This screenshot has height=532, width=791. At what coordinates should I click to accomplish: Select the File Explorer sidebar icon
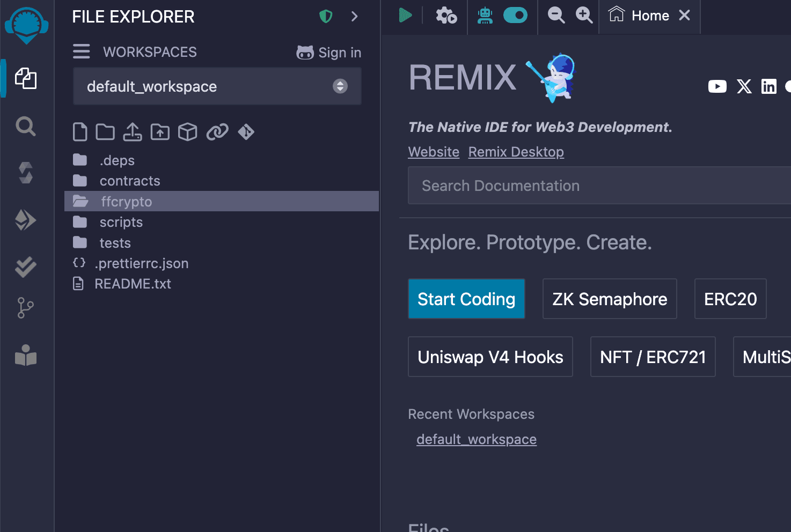point(26,78)
